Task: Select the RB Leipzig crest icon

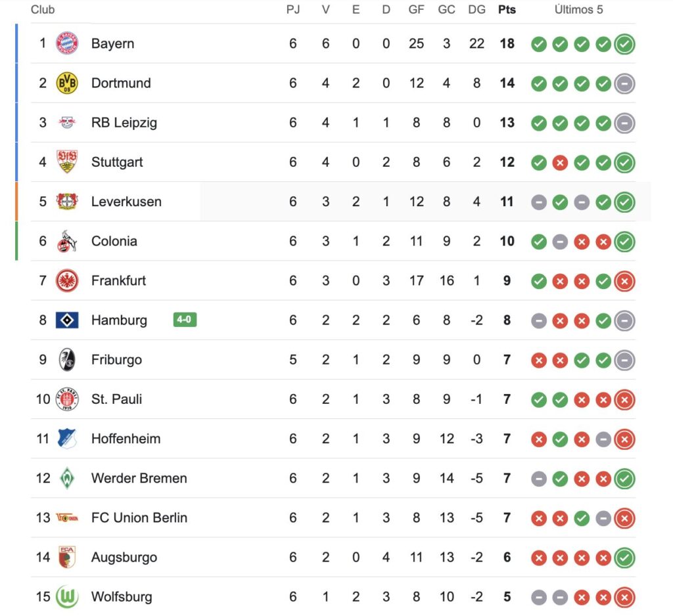Action: 67,123
